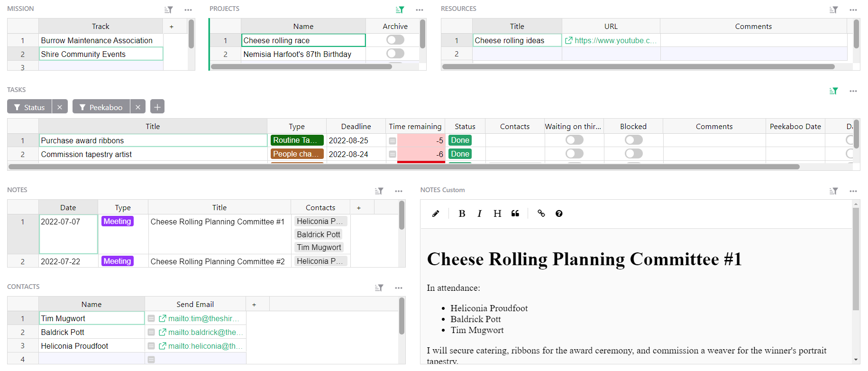Select the Shire Community Events cell
Viewport: 868px width, 371px height.
101,54
